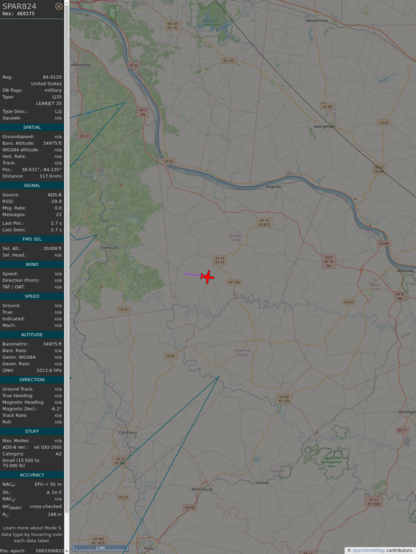
Task: Close the SPAR824 aircraft info panel
Action: (x=59, y=6)
